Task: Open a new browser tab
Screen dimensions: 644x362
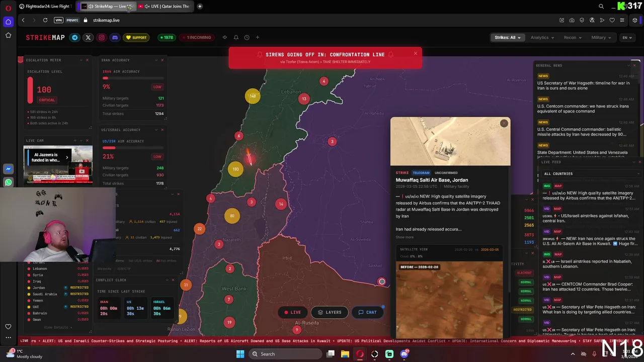Action: click(200, 7)
